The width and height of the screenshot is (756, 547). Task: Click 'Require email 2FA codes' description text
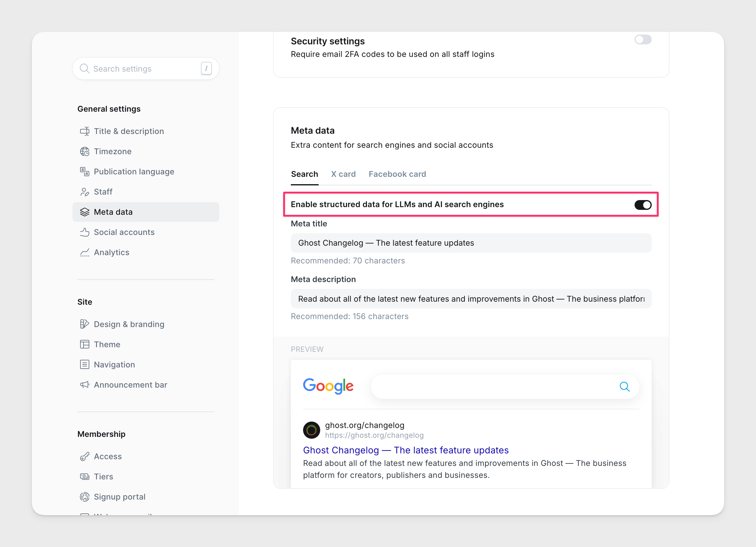click(392, 54)
